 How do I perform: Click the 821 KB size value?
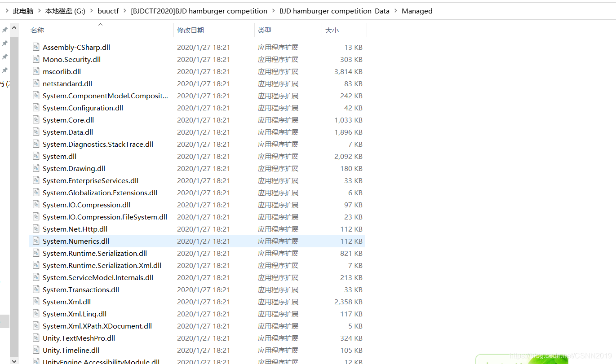pos(351,253)
